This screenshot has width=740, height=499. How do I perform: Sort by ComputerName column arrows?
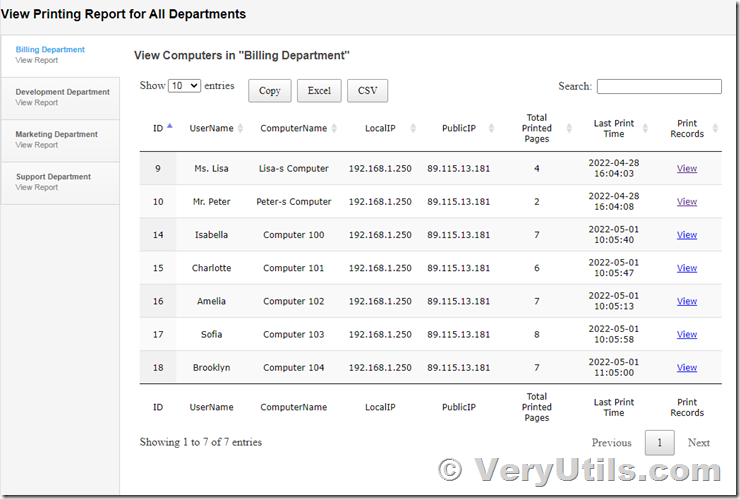[334, 128]
